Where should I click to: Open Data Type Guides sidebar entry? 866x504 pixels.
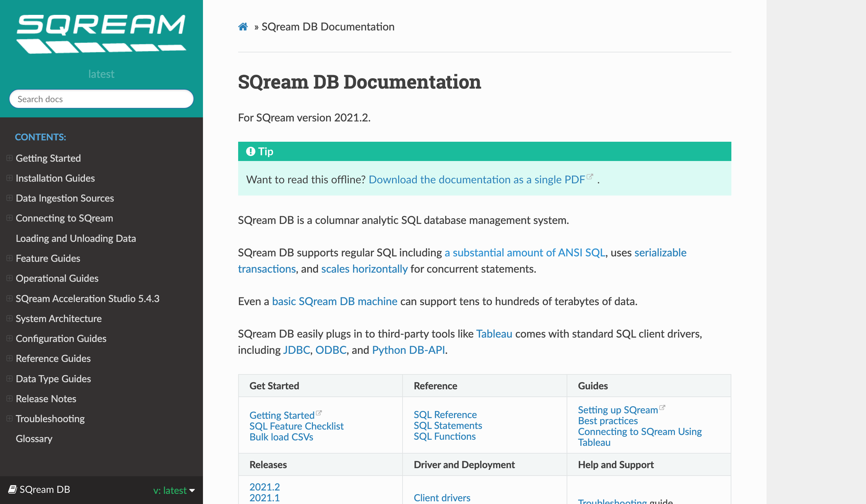click(53, 378)
